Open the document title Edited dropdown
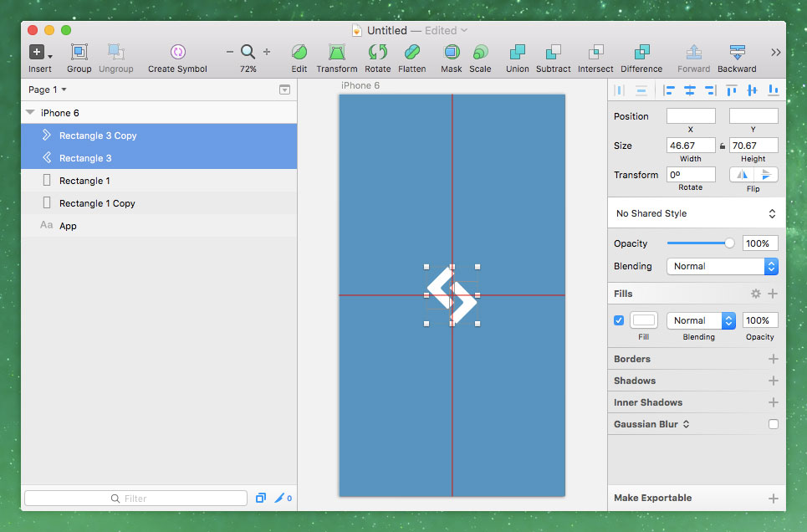807x532 pixels. coord(447,30)
